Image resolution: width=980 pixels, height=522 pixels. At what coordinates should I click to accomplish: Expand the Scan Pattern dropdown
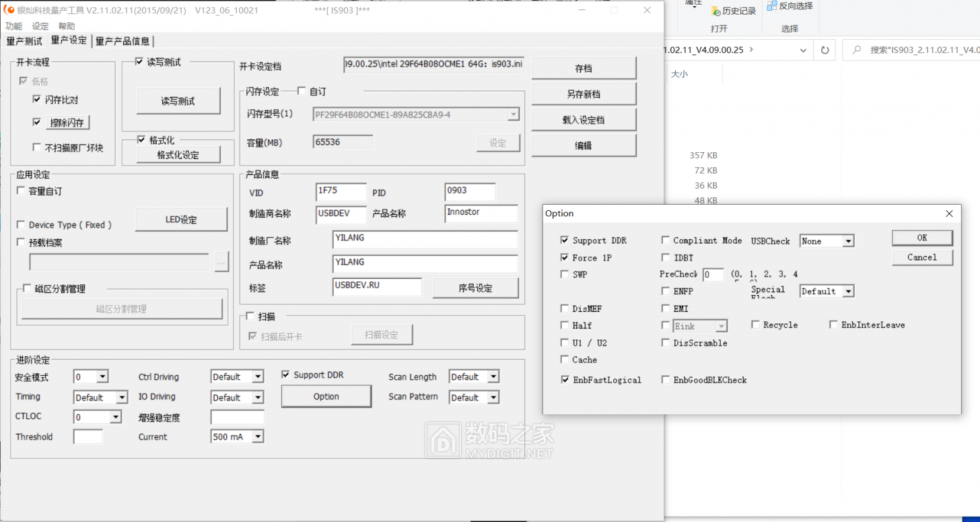493,397
